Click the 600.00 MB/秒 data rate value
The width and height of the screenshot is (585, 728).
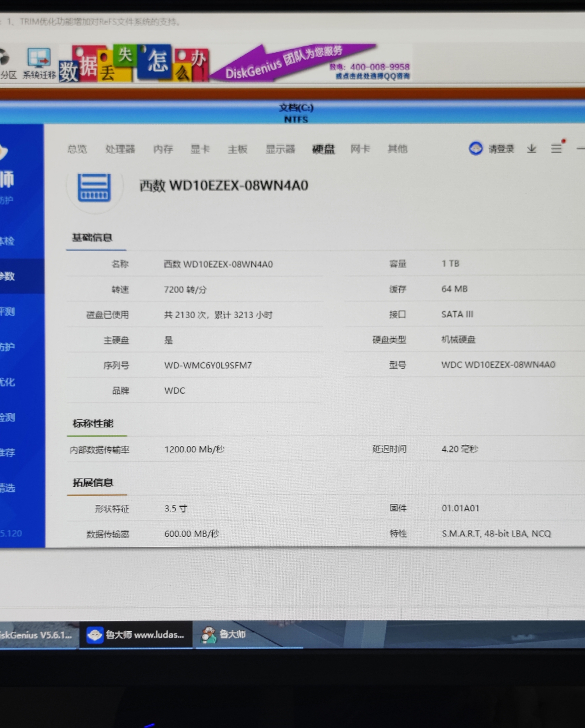[x=192, y=534]
